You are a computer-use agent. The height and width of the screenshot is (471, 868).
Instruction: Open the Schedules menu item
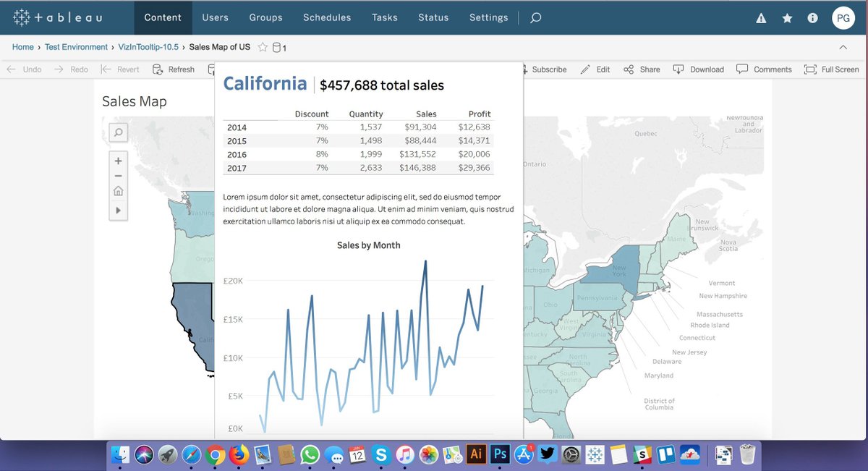coord(327,17)
